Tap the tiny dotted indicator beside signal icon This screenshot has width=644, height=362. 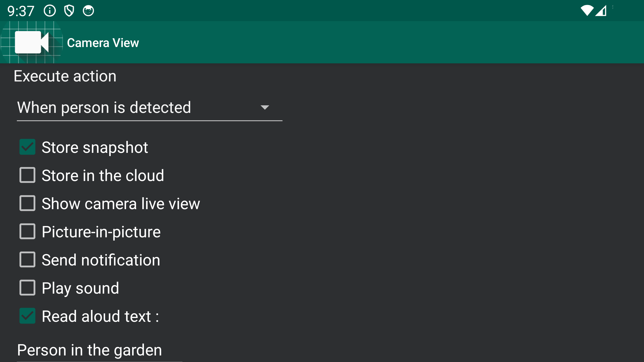(x=613, y=7)
